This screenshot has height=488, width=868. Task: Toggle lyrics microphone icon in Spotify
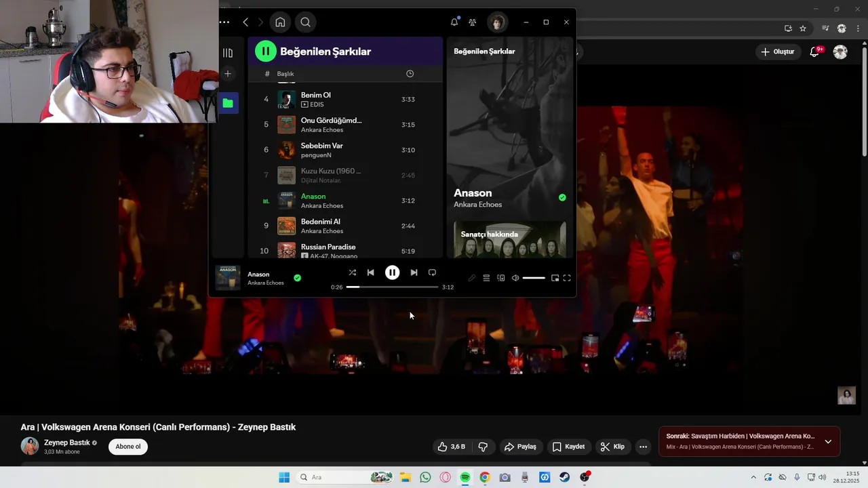pos(472,278)
